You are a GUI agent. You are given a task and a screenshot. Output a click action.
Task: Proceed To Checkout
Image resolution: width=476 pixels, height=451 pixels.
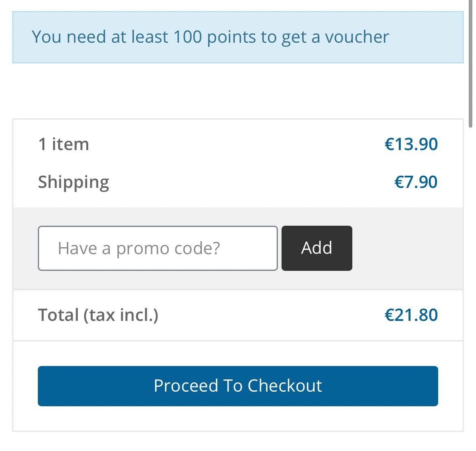238,386
